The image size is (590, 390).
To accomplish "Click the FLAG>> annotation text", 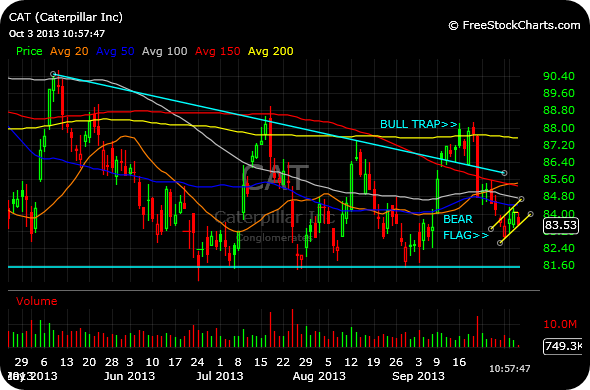I will tap(465, 235).
